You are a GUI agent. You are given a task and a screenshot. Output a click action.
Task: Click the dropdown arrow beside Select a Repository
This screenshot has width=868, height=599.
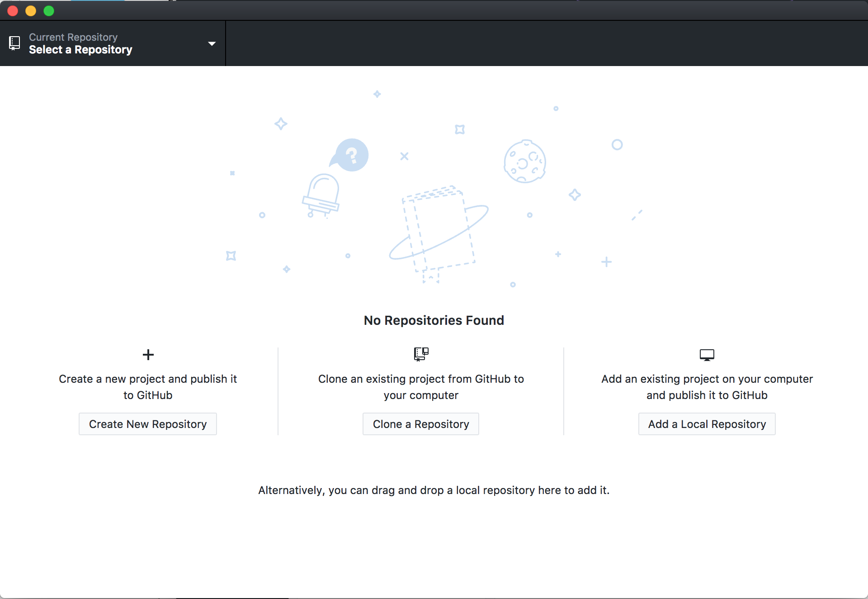coord(212,44)
